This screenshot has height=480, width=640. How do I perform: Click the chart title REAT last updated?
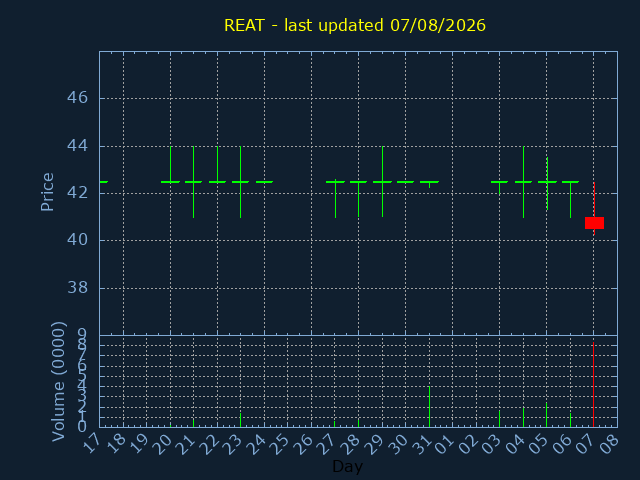point(355,25)
